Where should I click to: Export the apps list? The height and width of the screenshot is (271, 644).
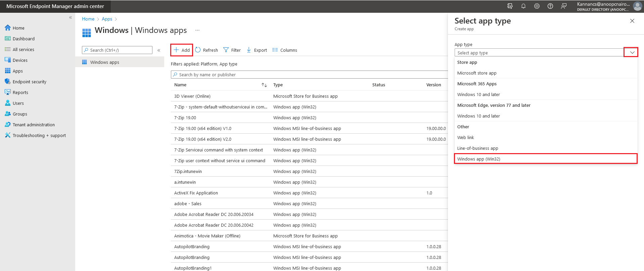257,50
